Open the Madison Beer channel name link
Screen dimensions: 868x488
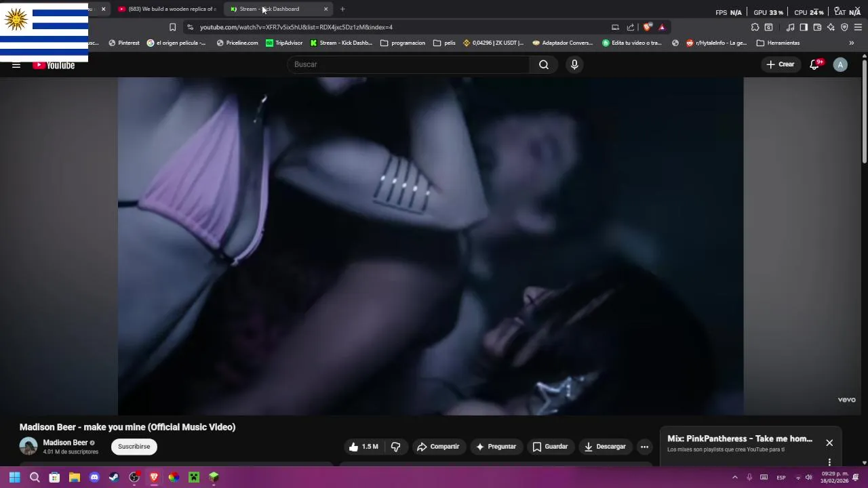(x=65, y=443)
